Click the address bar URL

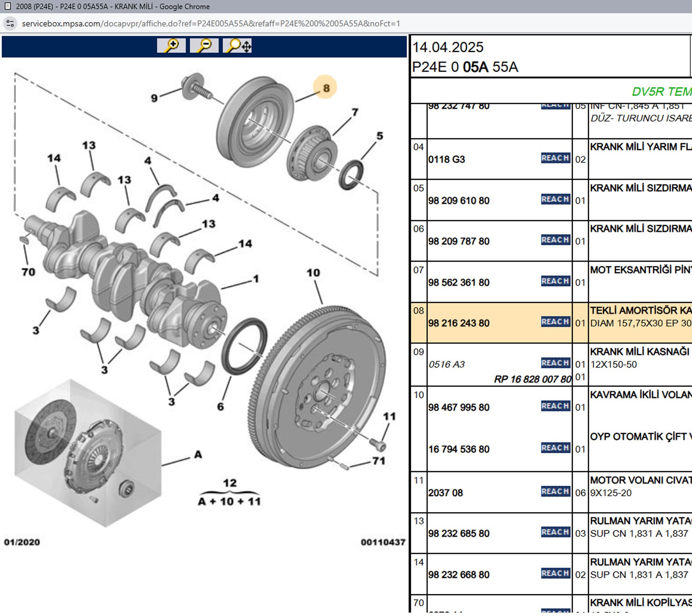coord(211,24)
